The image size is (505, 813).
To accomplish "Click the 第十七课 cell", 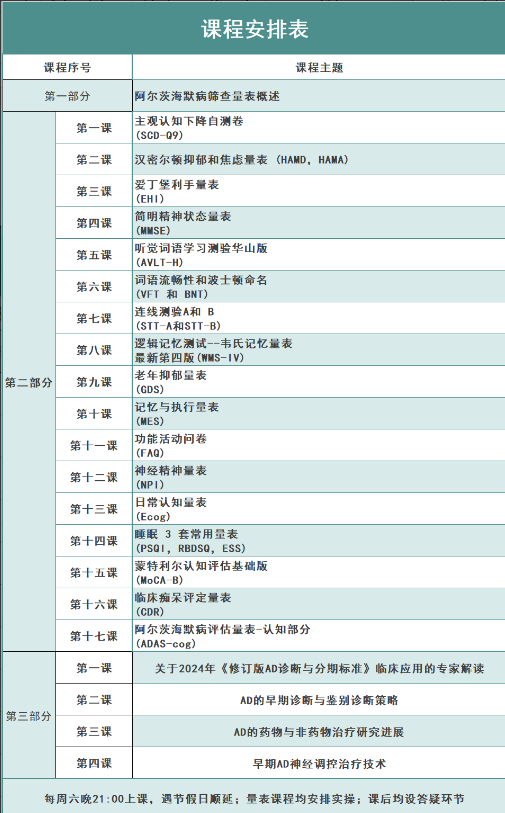I will 94,636.
